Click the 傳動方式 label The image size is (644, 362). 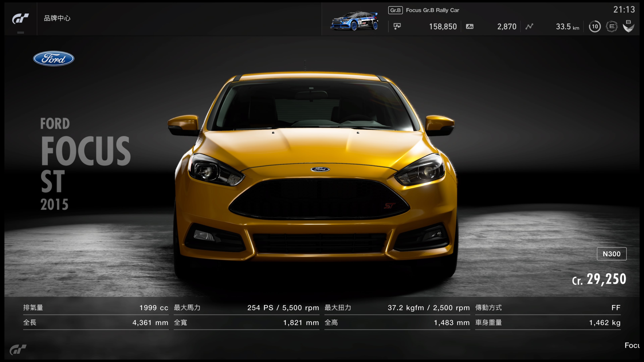(x=489, y=308)
